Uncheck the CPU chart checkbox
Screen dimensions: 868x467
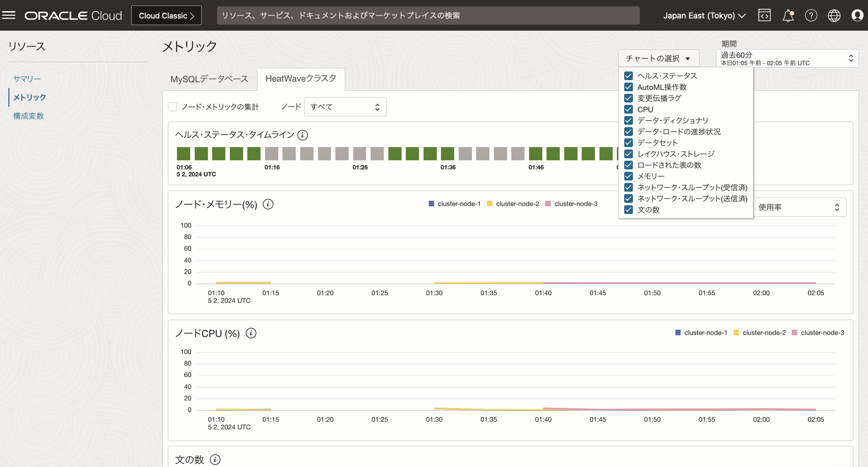[x=628, y=109]
